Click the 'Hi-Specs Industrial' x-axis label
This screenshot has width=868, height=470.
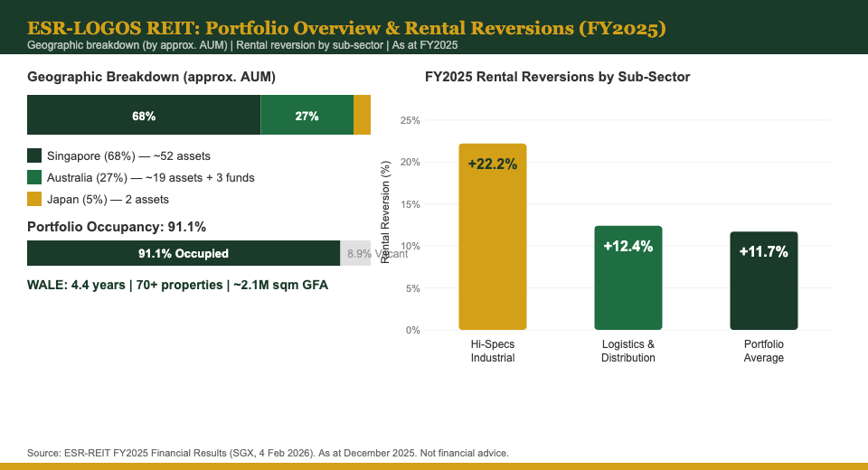[x=493, y=351]
